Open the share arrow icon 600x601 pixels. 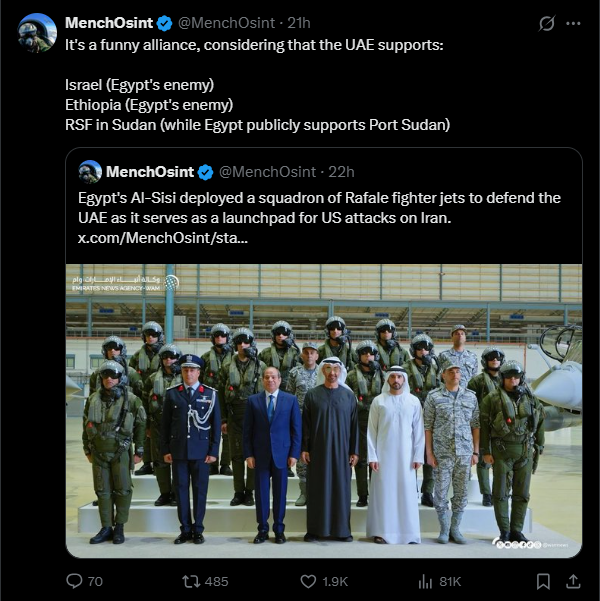click(573, 581)
